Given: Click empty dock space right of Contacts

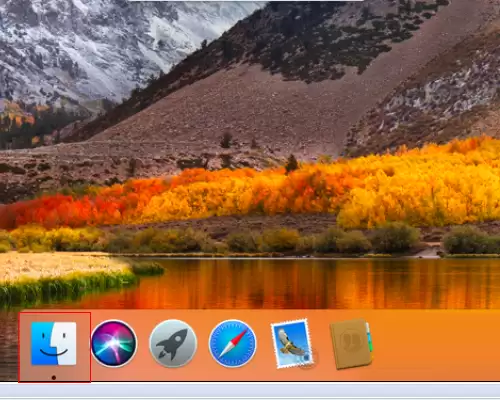Looking at the screenshot, I should tap(437, 345).
